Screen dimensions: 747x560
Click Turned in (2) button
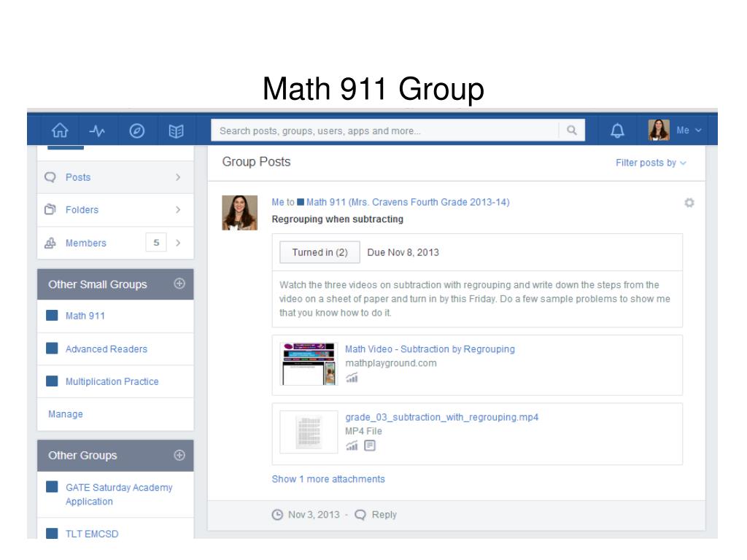320,252
